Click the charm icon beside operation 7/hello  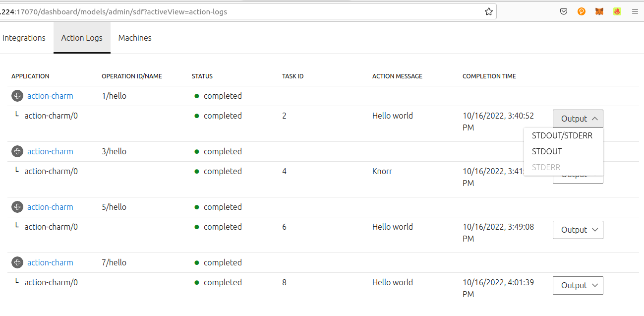(x=17, y=262)
